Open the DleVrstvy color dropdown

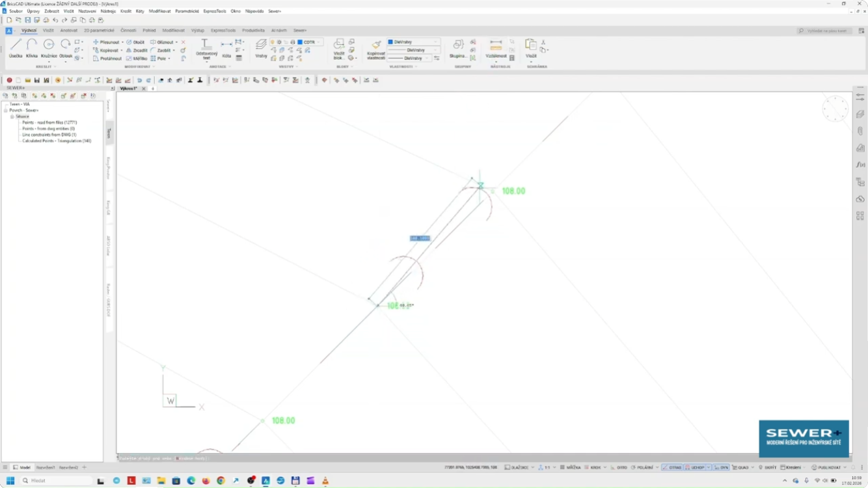point(413,42)
